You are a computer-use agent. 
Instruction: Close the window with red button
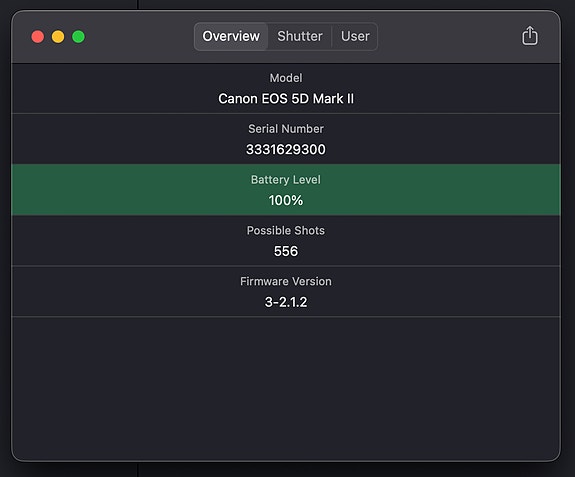click(38, 37)
